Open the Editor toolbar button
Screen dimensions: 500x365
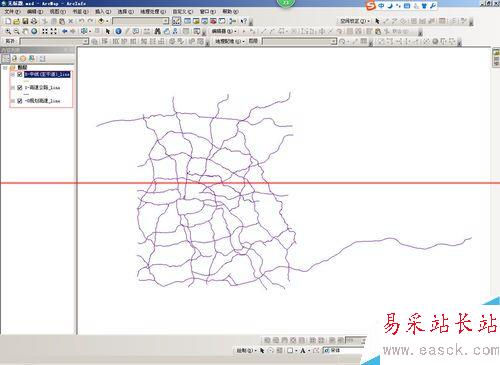tap(176, 21)
